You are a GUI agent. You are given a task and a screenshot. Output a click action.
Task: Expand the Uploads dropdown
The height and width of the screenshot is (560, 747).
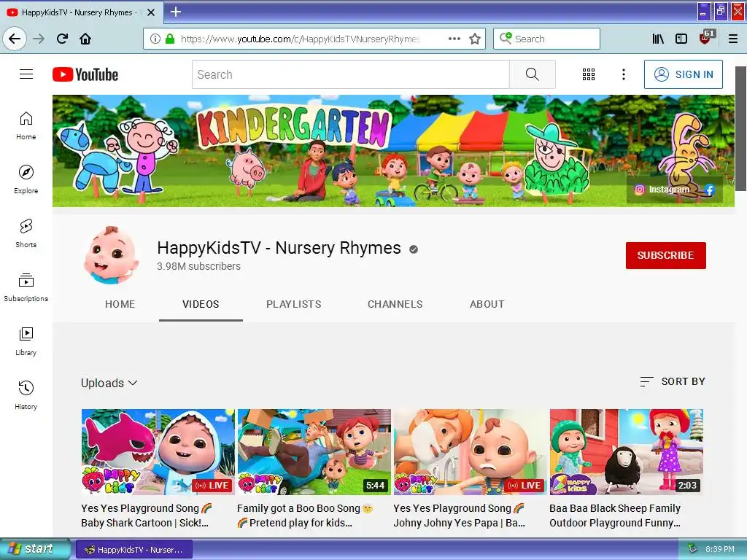[x=109, y=383]
